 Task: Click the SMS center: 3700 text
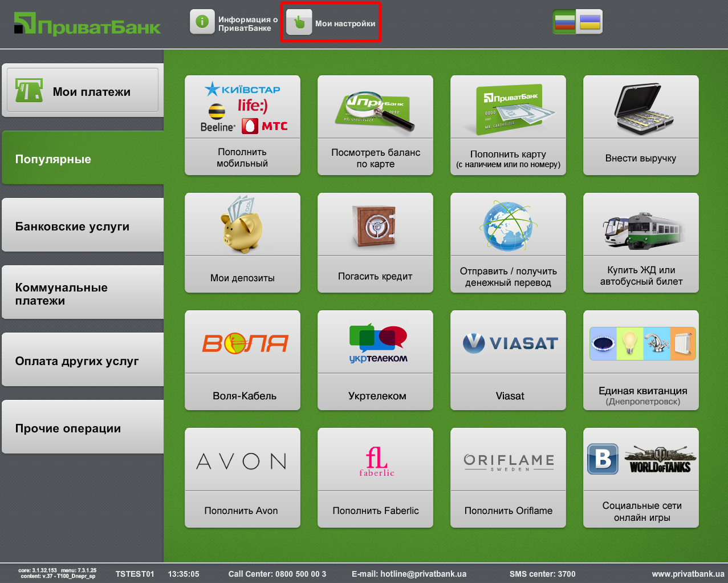click(542, 574)
